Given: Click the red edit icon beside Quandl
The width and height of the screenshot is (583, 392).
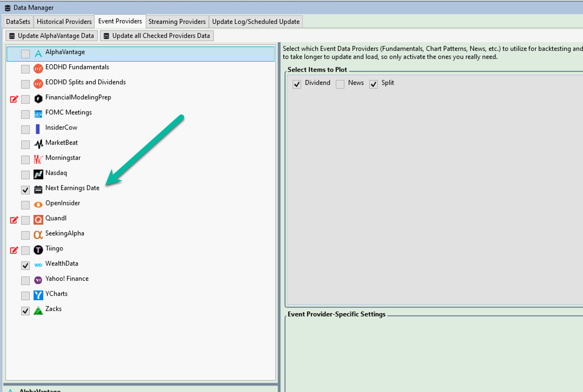Looking at the screenshot, I should (14, 220).
